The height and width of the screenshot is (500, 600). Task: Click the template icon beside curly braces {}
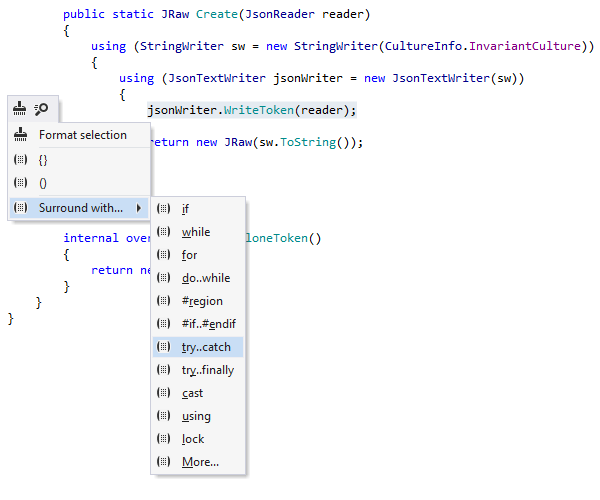(x=21, y=159)
